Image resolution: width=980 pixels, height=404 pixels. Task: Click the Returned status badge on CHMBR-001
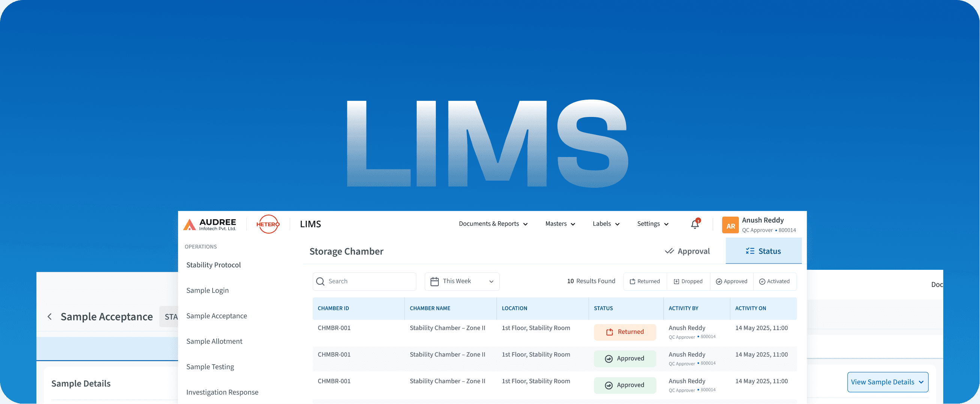[625, 331]
